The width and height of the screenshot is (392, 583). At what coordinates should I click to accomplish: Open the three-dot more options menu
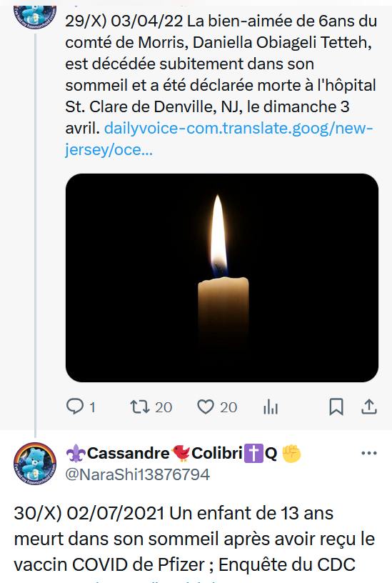[x=369, y=453]
